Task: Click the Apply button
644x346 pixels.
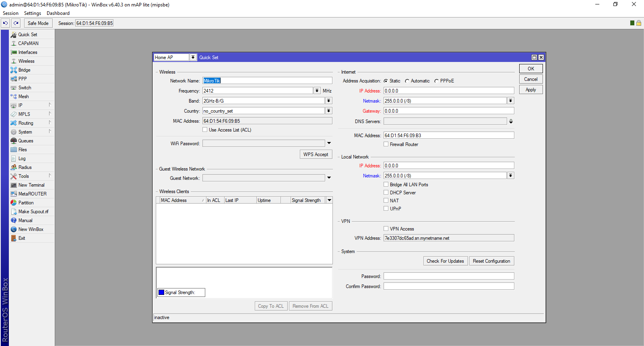Action: pyautogui.click(x=531, y=90)
